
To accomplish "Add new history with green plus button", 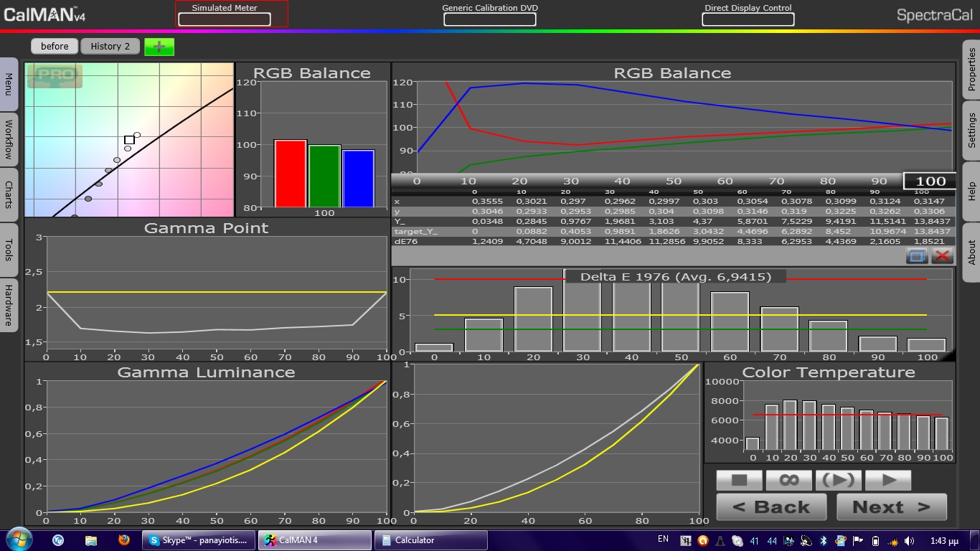I will coord(159,47).
